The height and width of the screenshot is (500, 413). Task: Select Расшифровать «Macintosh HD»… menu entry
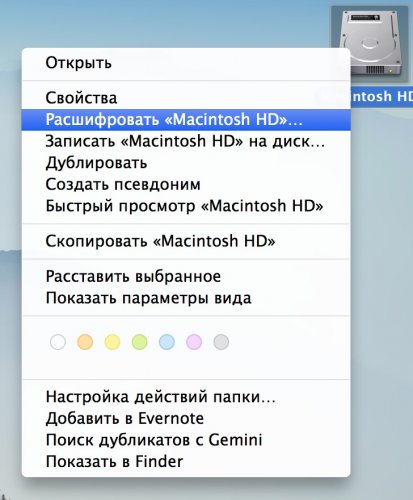point(186,119)
